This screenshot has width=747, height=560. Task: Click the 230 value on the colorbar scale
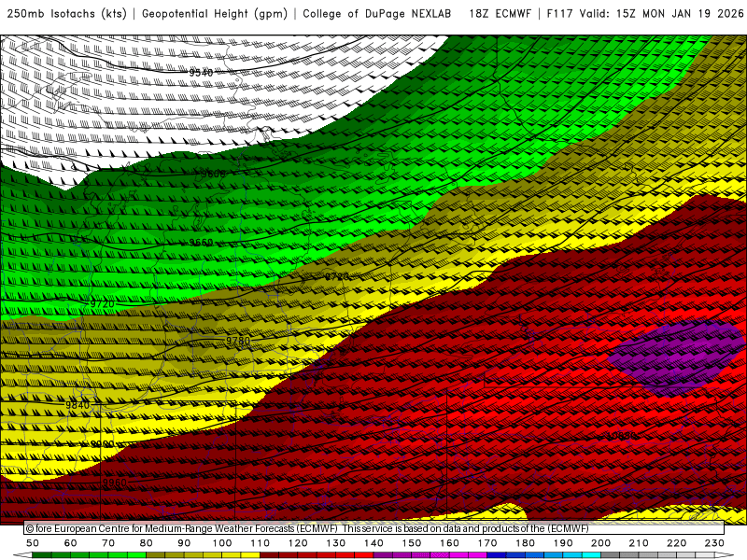tap(714, 543)
